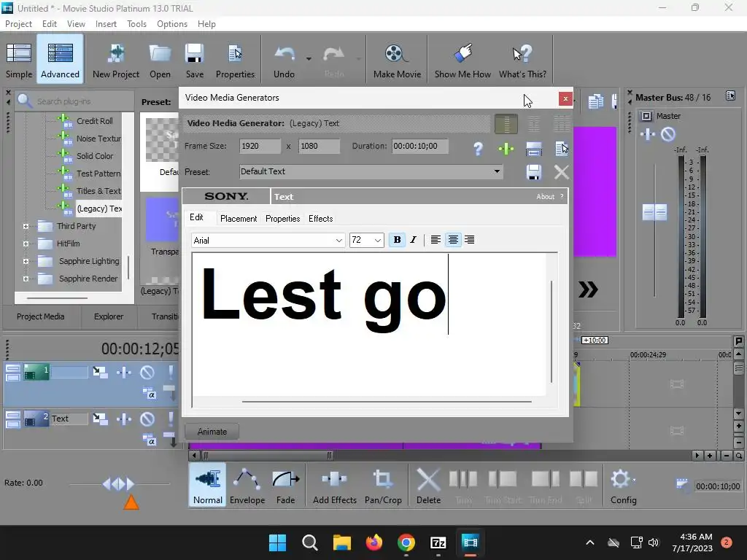Select Normal edit tool
The height and width of the screenshot is (560, 747).
click(208, 485)
